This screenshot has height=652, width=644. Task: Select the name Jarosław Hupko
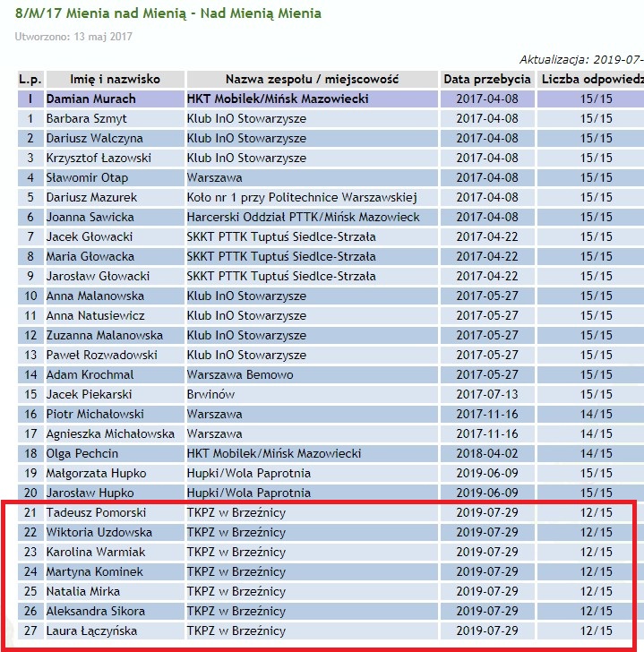coord(90,493)
